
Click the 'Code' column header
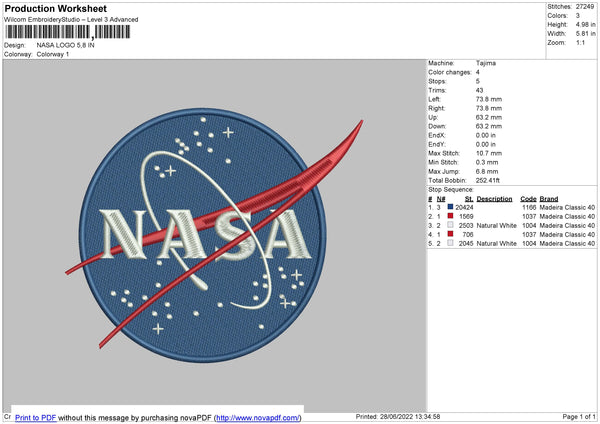(x=528, y=199)
